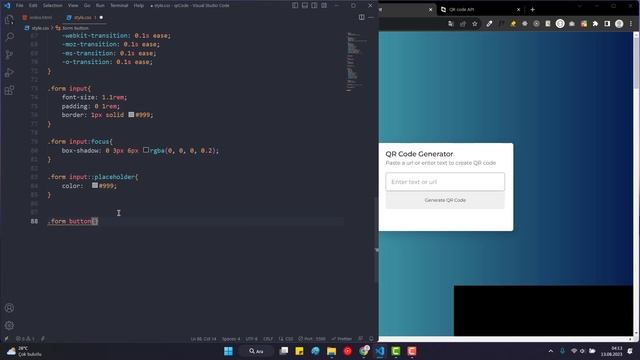Click the unsaved dot on style.css tab
The image size is (640, 360).
click(x=101, y=18)
